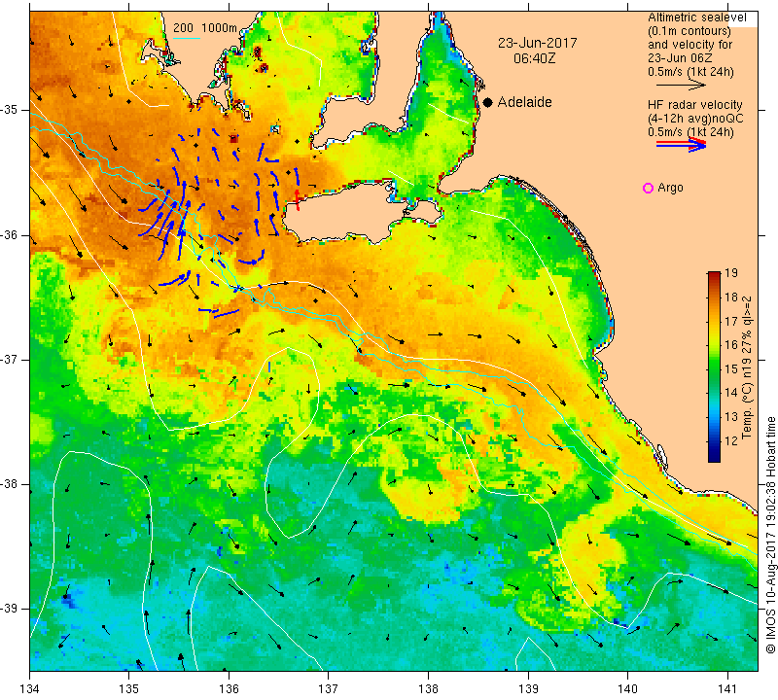
Task: Click the latitude label -38
Action: pos(10,484)
